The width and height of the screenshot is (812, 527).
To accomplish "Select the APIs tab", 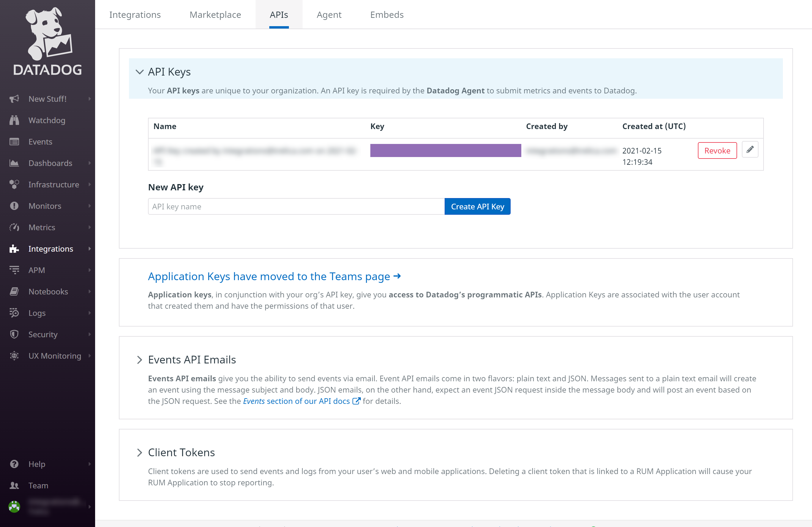I will tap(279, 15).
